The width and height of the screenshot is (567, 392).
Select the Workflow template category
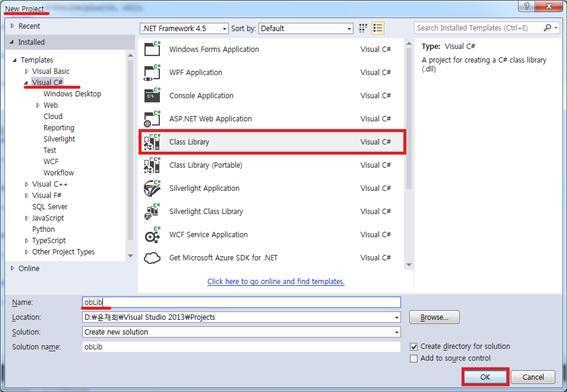point(59,173)
